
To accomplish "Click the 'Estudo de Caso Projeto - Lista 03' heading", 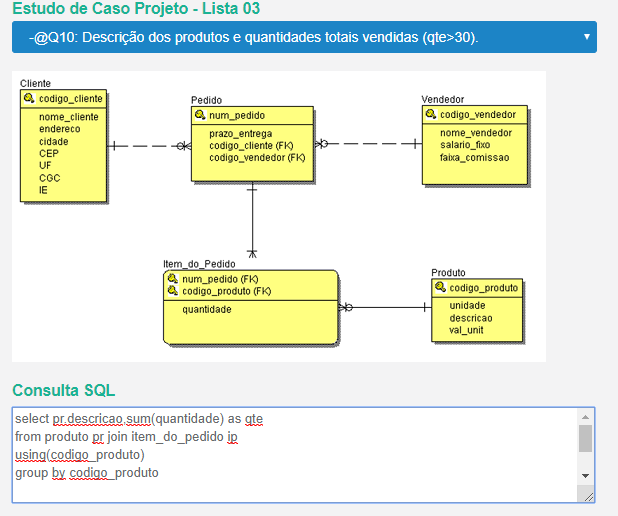I will (x=136, y=8).
